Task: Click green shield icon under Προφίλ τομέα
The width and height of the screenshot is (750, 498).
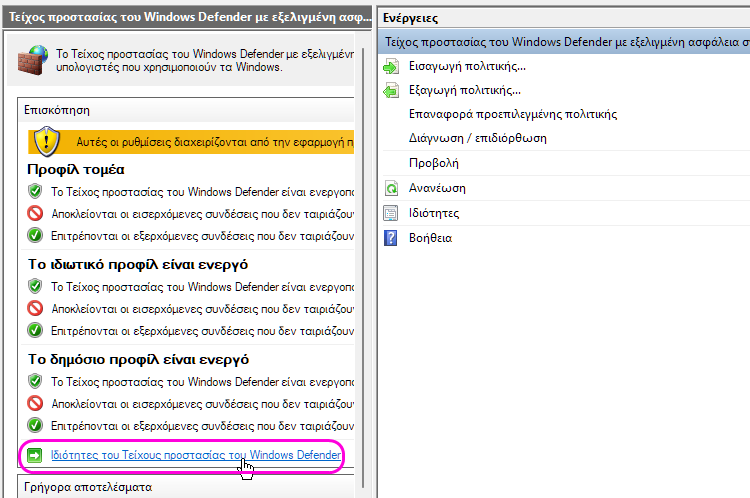Action: coord(35,191)
